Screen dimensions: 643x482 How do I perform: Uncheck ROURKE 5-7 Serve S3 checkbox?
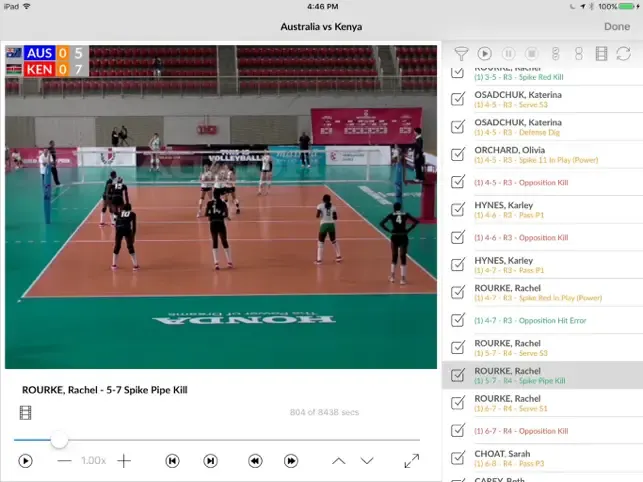(458, 347)
